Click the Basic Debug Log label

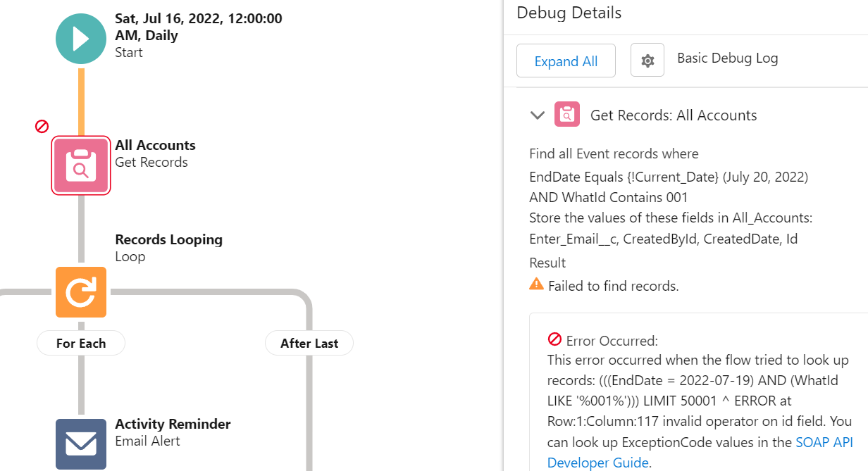pos(727,58)
